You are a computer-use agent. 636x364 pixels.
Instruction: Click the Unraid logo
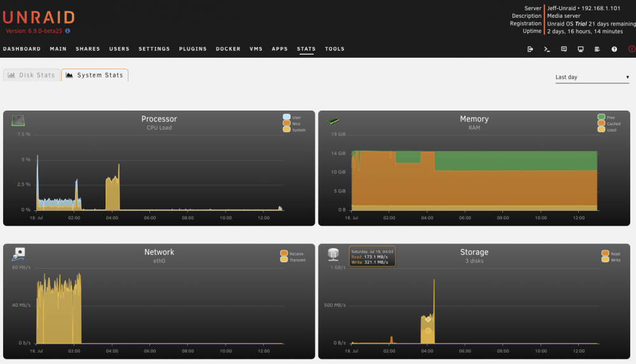point(39,17)
